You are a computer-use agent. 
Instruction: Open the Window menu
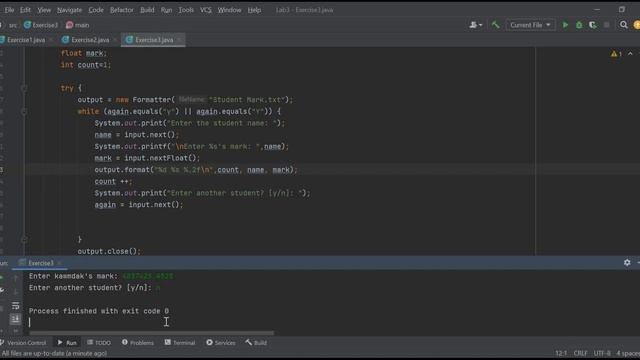point(229,10)
